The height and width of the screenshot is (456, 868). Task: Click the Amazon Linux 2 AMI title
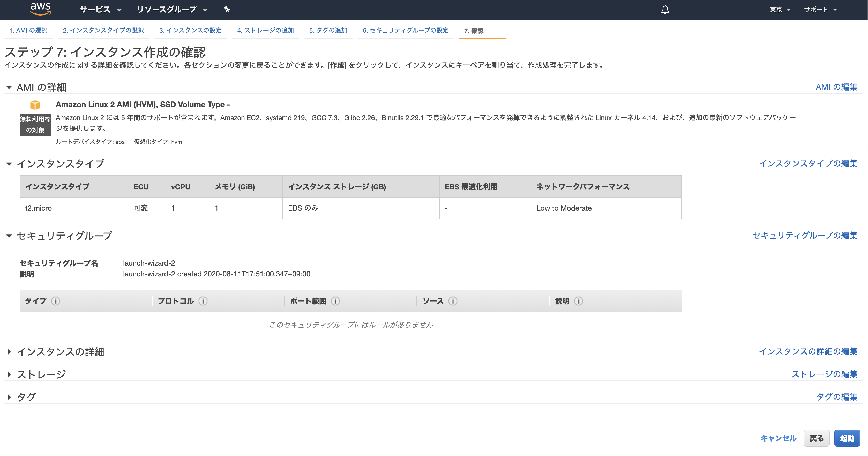(x=143, y=105)
